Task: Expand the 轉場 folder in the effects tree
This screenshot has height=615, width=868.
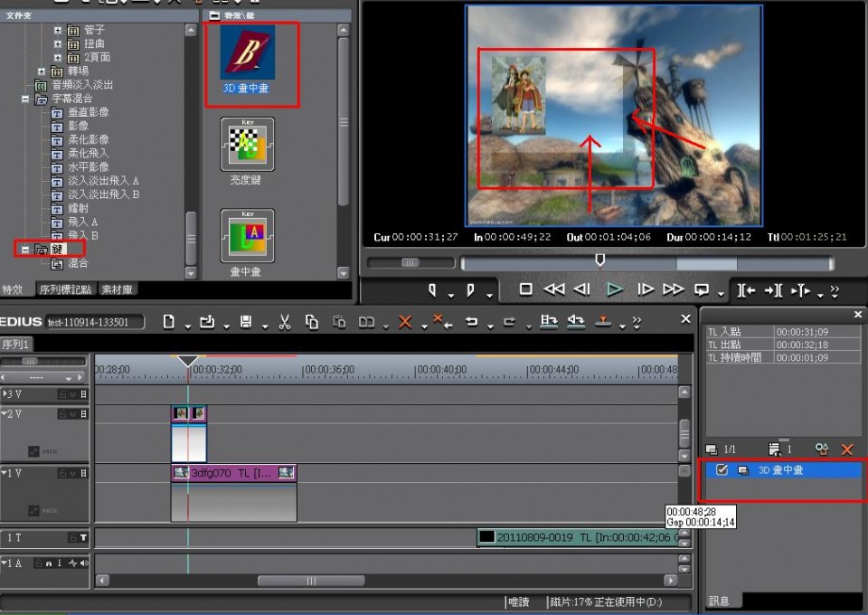Action: pos(42,71)
